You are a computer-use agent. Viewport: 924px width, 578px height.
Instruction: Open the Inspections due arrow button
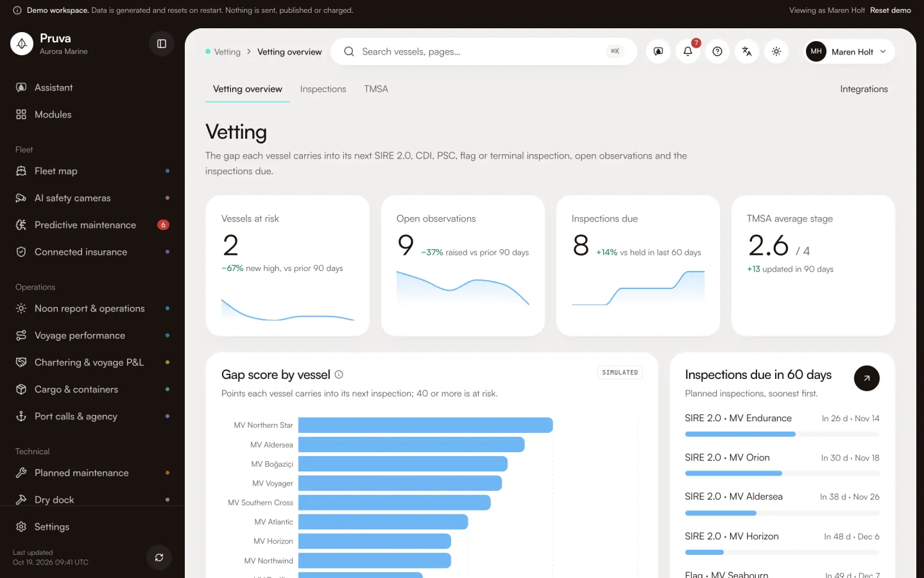[866, 378]
